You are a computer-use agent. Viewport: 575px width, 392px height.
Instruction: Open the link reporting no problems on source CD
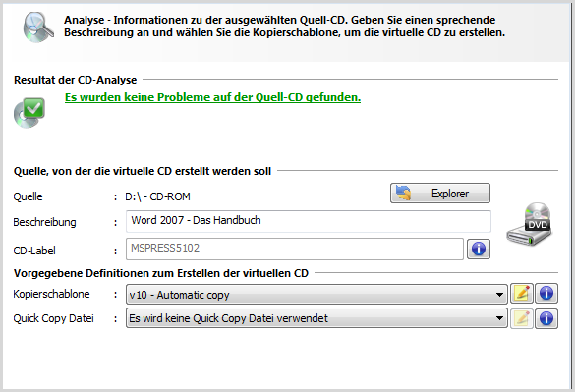pyautogui.click(x=212, y=97)
